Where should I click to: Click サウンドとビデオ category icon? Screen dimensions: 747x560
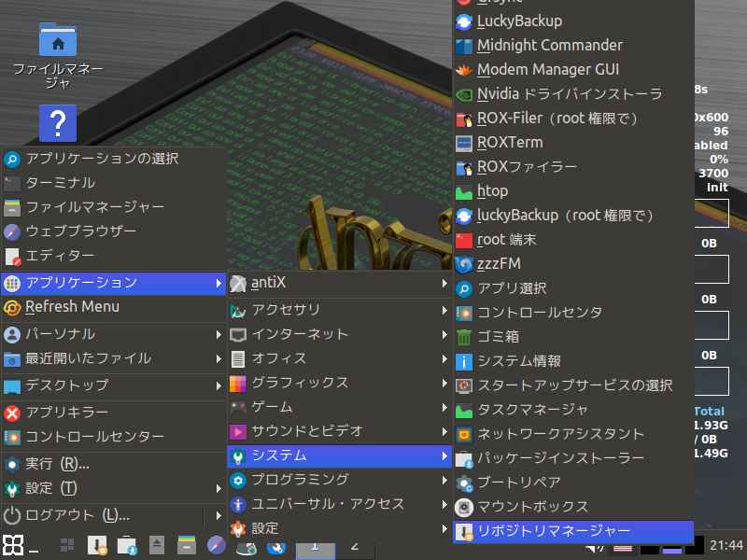point(238,432)
